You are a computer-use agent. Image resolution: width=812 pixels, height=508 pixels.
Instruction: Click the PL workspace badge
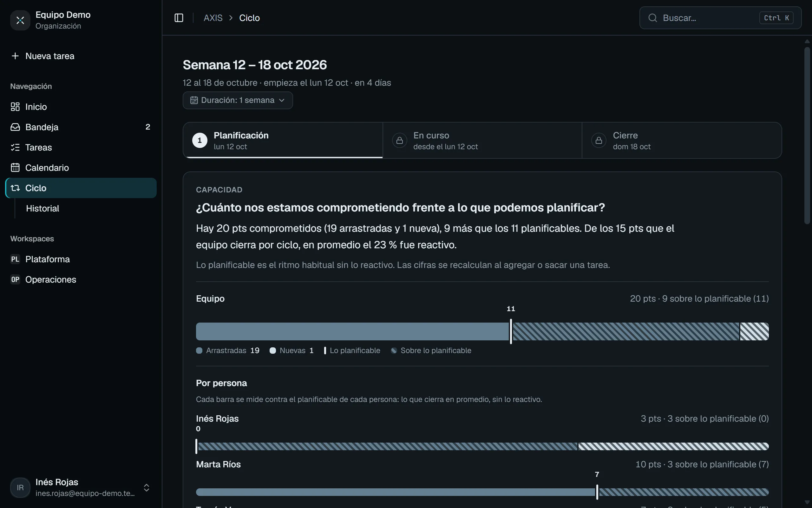(15, 259)
